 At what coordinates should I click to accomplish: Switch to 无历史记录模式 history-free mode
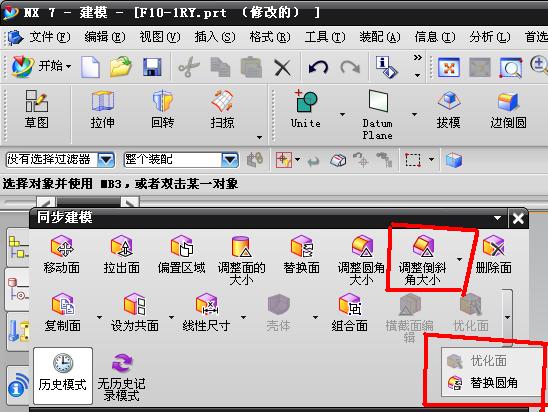pos(121,377)
